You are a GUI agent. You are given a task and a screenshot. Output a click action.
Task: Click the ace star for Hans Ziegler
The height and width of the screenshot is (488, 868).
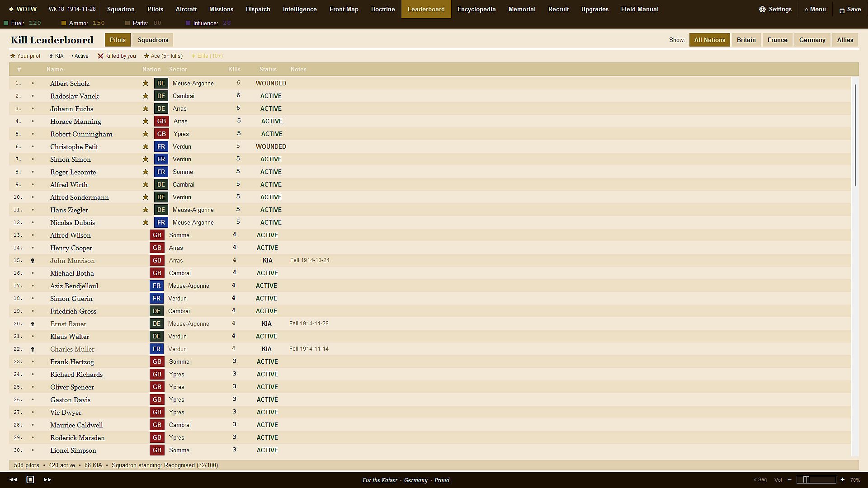point(146,210)
